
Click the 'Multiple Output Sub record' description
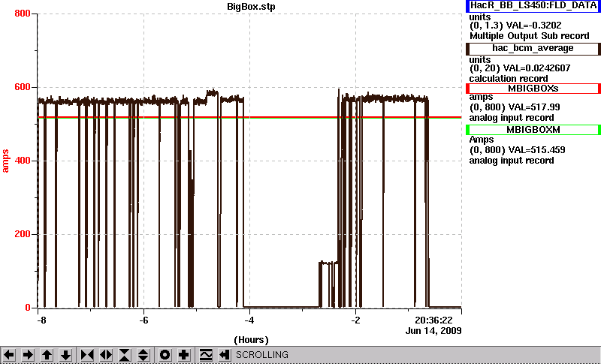(530, 36)
